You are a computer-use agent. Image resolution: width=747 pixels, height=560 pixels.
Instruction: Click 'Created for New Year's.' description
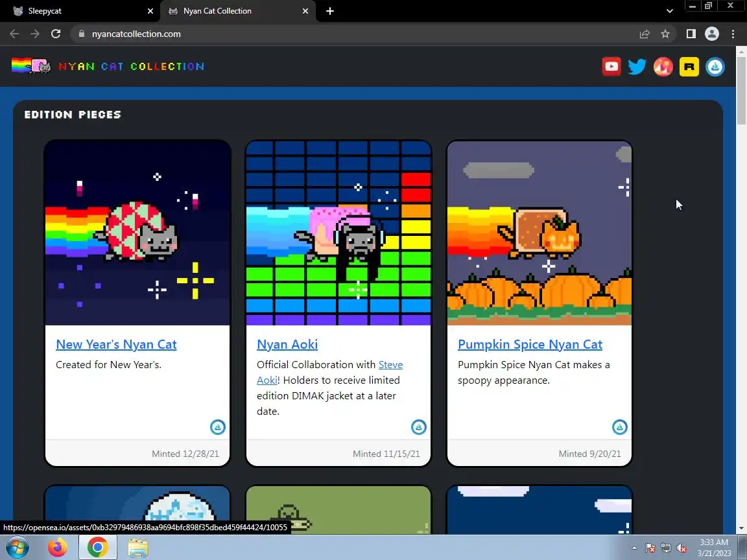pos(109,365)
